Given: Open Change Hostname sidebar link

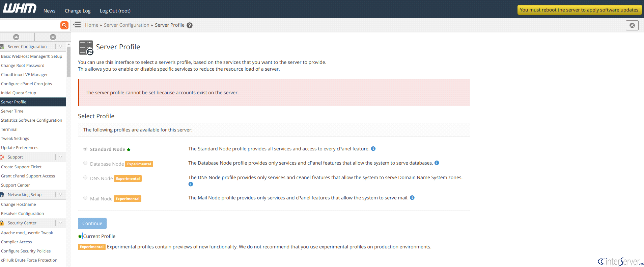Looking at the screenshot, I should (x=18, y=204).
